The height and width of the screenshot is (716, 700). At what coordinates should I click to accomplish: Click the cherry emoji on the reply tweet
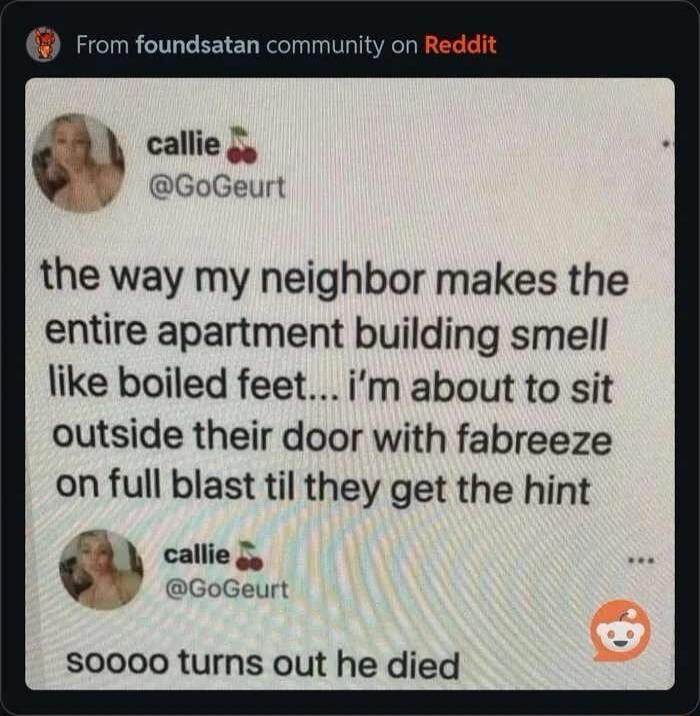248,557
